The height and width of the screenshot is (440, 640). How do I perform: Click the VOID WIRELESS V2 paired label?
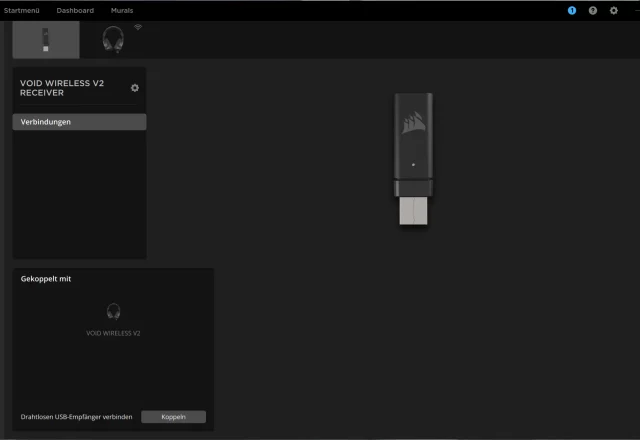point(113,333)
